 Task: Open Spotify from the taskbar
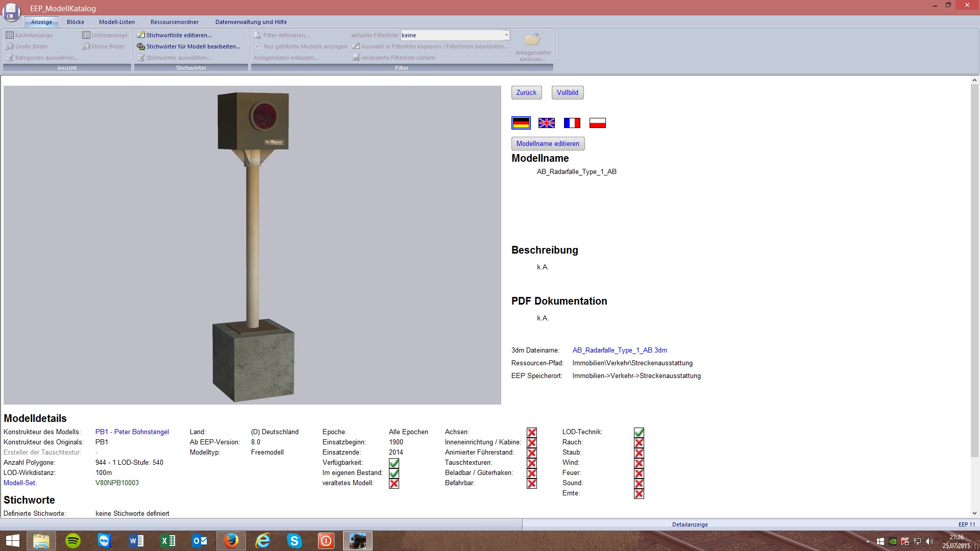(x=73, y=541)
